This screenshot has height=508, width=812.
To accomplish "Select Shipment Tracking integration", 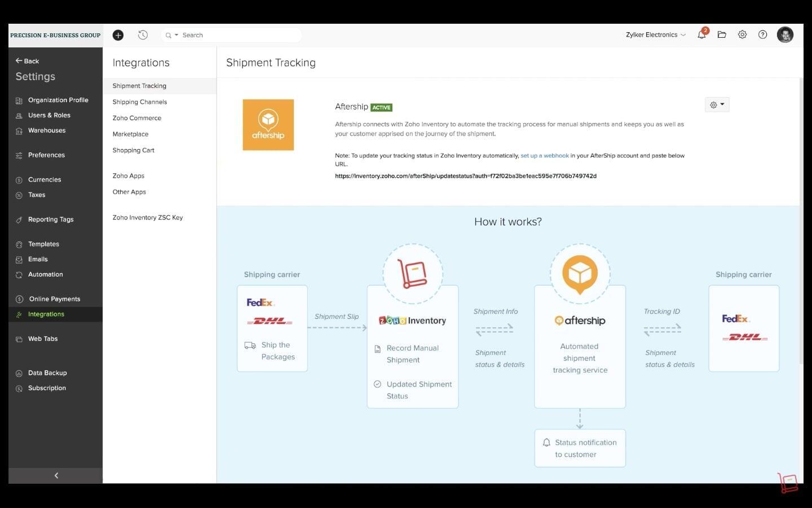I will 160,86.
